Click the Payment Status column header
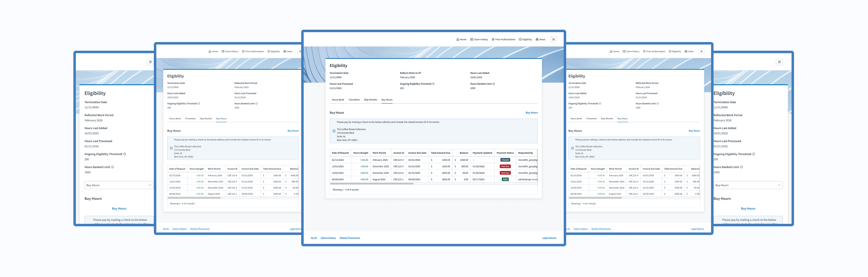868x277 pixels. point(505,153)
